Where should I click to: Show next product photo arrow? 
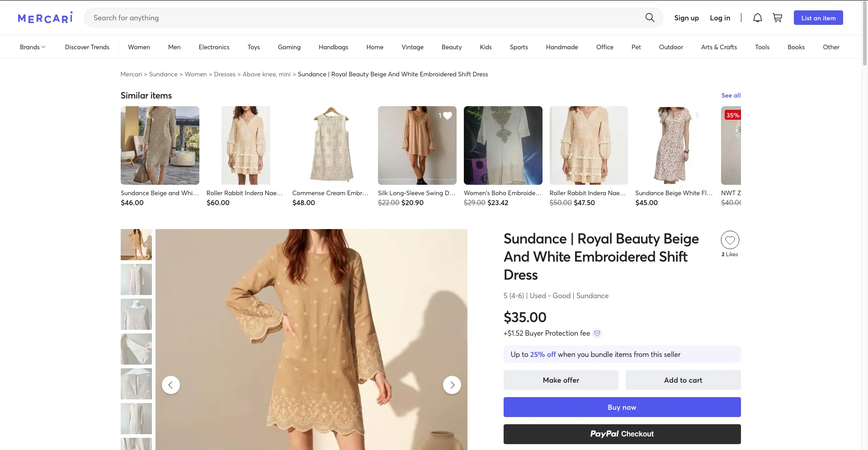tap(452, 385)
